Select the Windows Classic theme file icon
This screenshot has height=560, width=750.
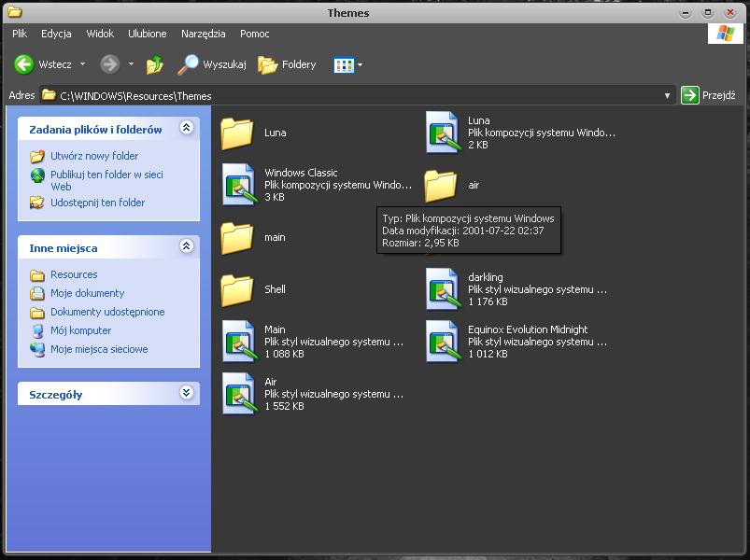[x=239, y=185]
